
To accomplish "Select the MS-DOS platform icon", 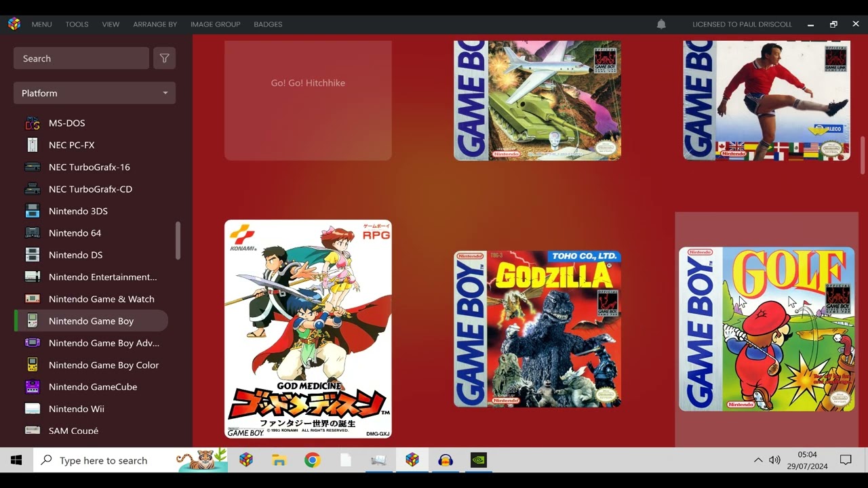I will click(33, 123).
